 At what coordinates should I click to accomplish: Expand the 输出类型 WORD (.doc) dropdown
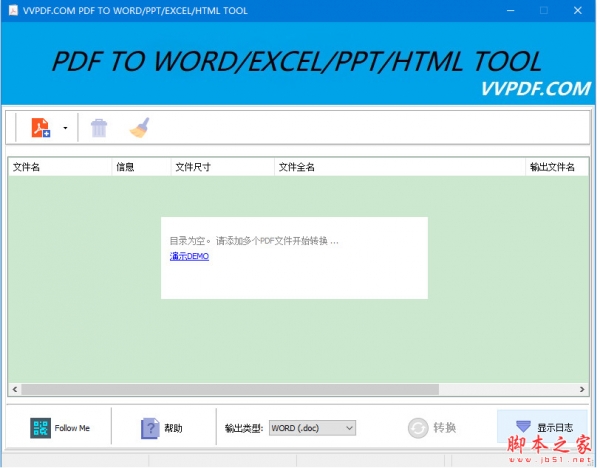coord(312,428)
